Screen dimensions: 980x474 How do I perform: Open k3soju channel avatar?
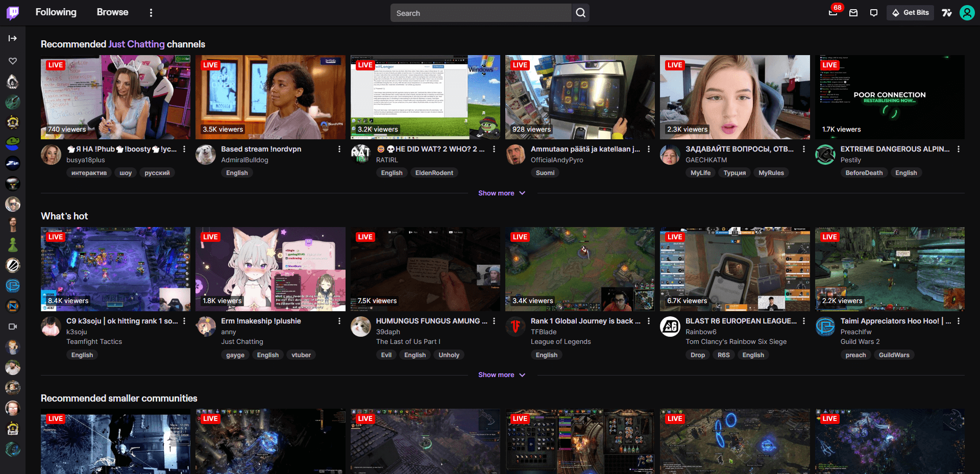tap(51, 327)
